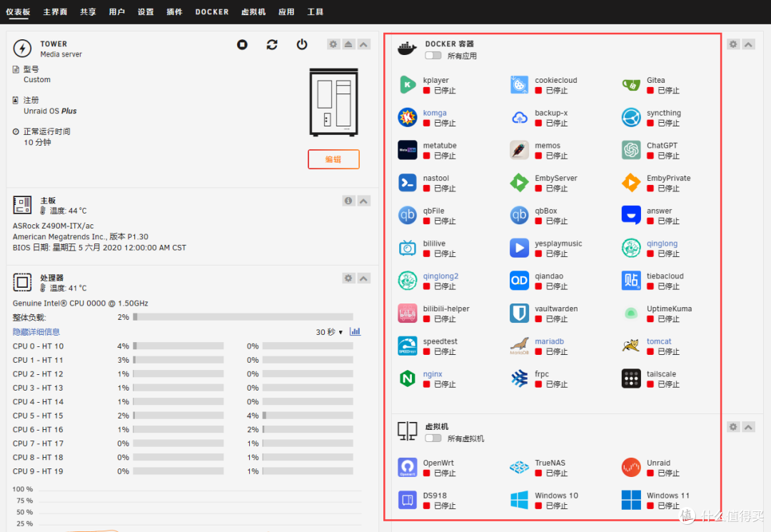Click the OpenWrt virtual machine icon
Image resolution: width=771 pixels, height=532 pixels.
point(407,468)
